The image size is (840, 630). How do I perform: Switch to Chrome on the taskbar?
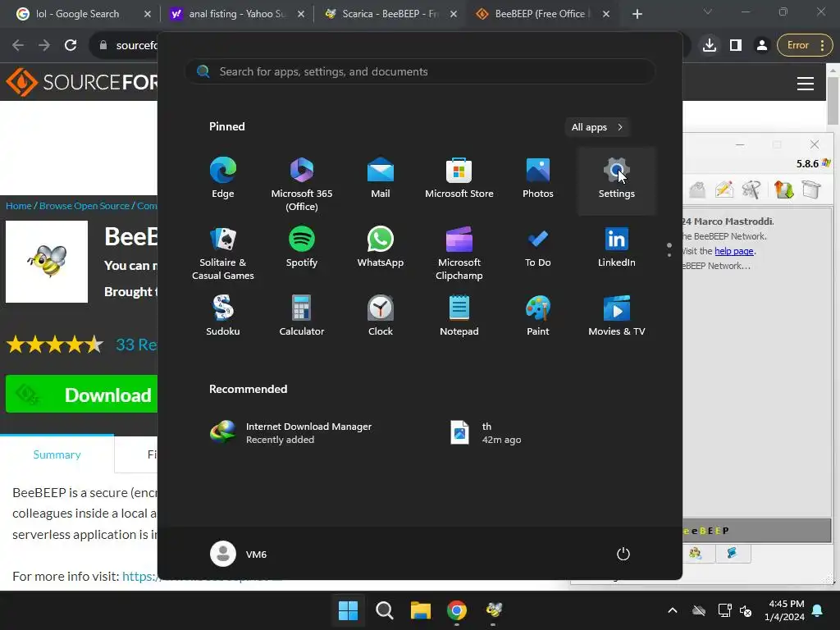pyautogui.click(x=457, y=610)
